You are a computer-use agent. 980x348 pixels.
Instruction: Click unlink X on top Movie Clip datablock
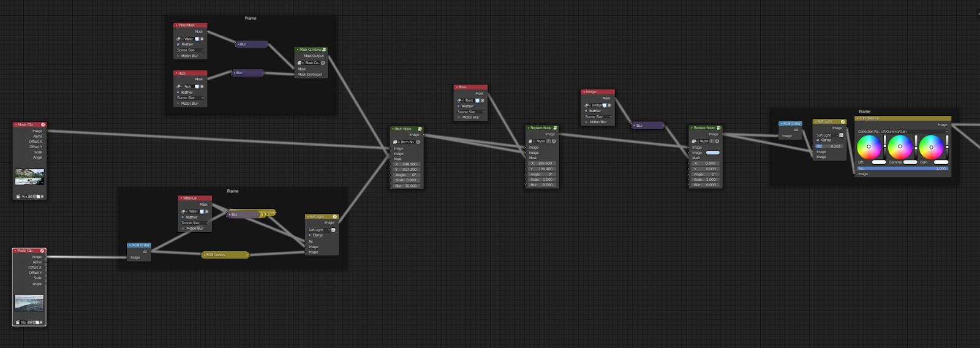(x=42, y=197)
